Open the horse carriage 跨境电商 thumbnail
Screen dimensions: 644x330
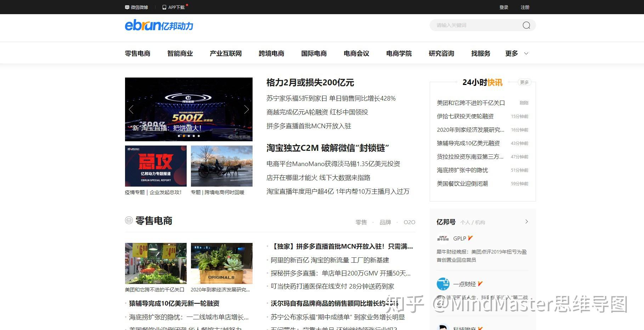click(x=222, y=166)
